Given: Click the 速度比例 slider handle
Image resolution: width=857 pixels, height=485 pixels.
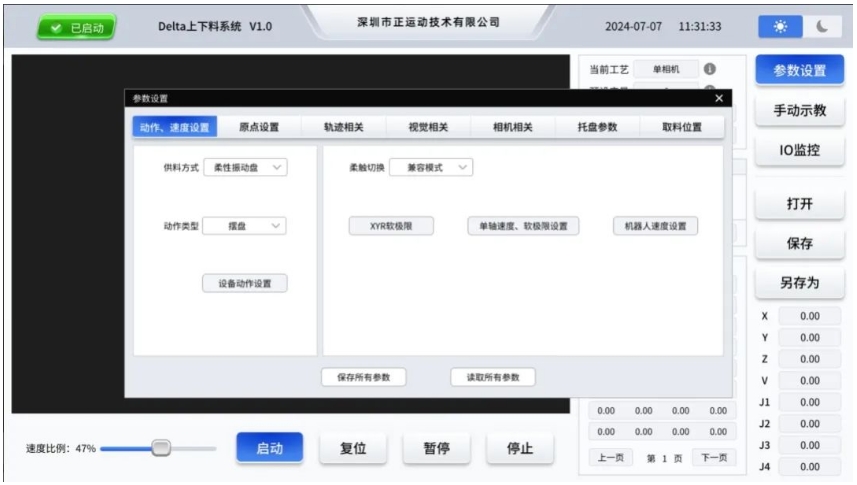Looking at the screenshot, I should pos(161,448).
